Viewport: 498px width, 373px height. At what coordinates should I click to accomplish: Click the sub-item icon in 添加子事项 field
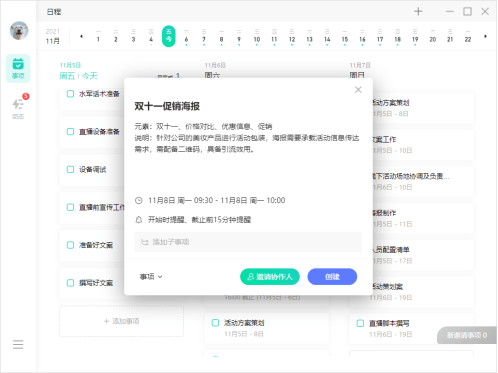(x=145, y=242)
